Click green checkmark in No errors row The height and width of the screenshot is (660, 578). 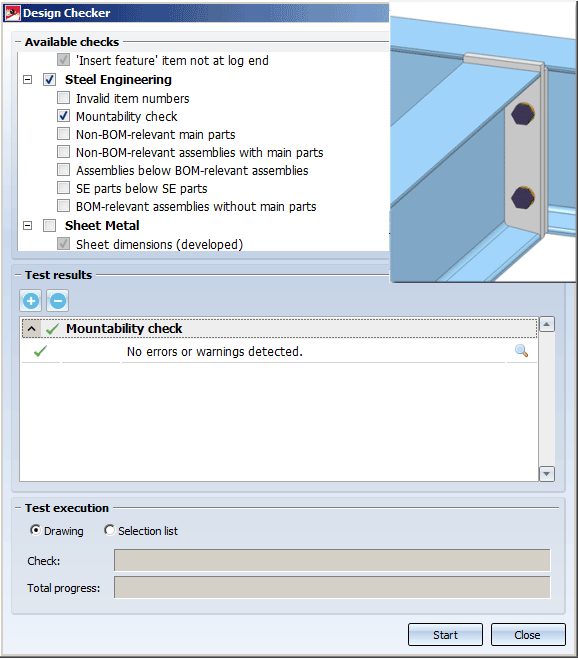(x=40, y=351)
